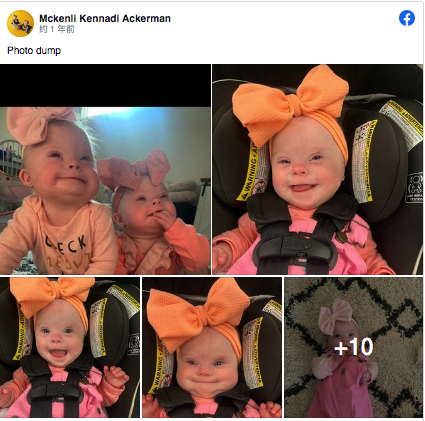Click the black letterbox bar above first photo
The width and height of the screenshot is (425, 421).
[x=105, y=85]
